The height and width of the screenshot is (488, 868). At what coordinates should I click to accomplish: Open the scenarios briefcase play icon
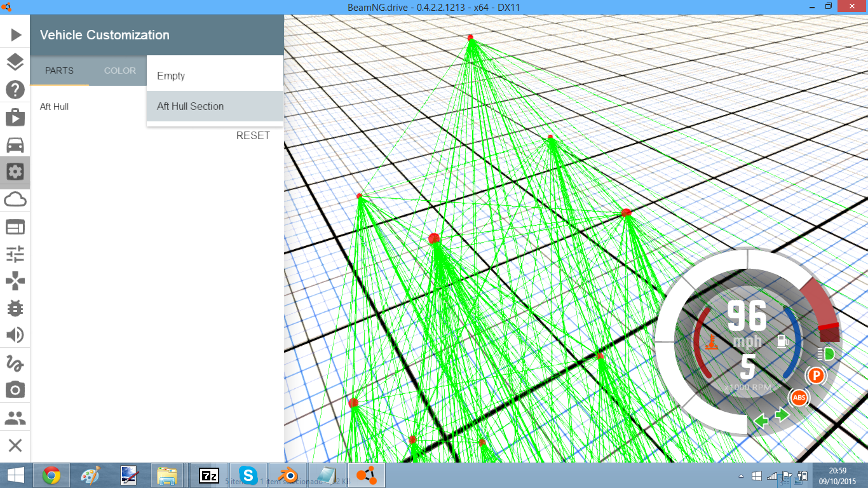15,117
